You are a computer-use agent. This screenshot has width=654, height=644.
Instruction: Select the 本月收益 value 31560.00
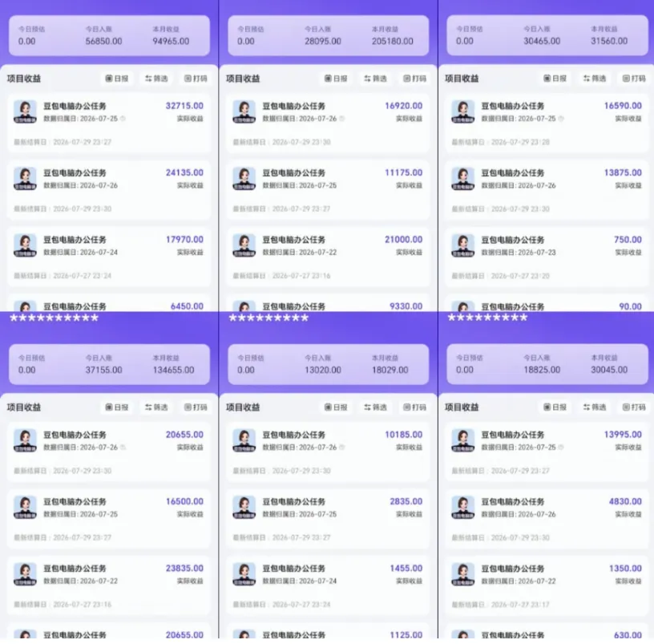click(609, 42)
